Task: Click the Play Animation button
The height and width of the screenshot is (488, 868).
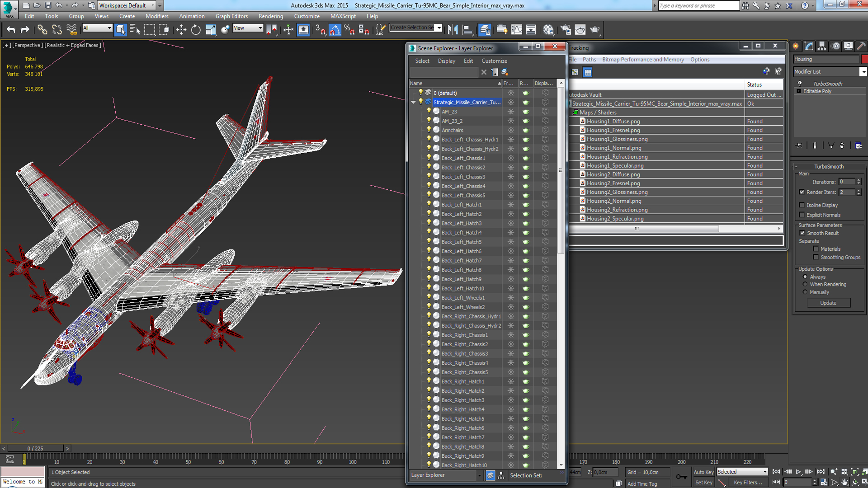Action: tap(798, 472)
